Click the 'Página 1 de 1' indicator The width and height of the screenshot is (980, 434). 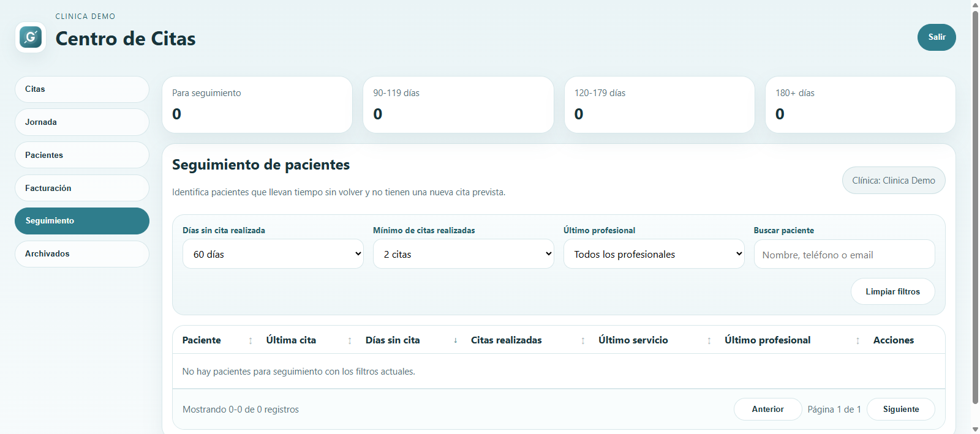(x=834, y=410)
